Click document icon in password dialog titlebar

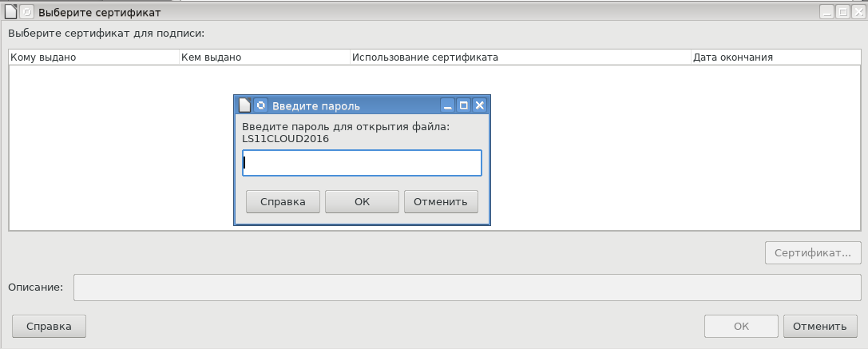coord(244,105)
